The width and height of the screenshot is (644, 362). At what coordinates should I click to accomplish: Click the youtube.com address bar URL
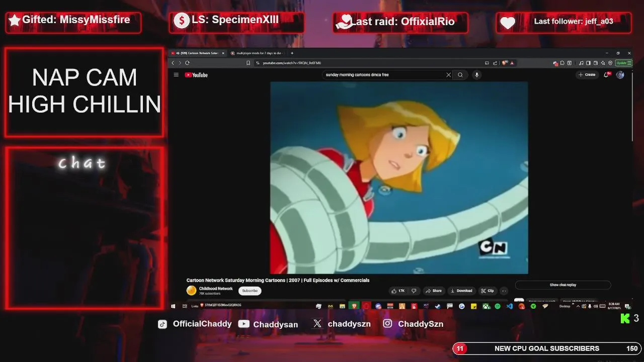point(292,63)
